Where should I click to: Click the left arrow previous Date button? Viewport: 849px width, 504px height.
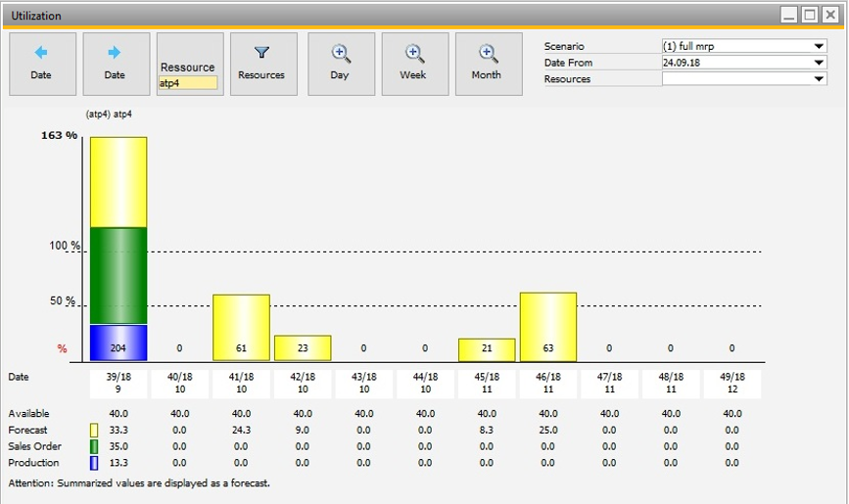[41, 64]
